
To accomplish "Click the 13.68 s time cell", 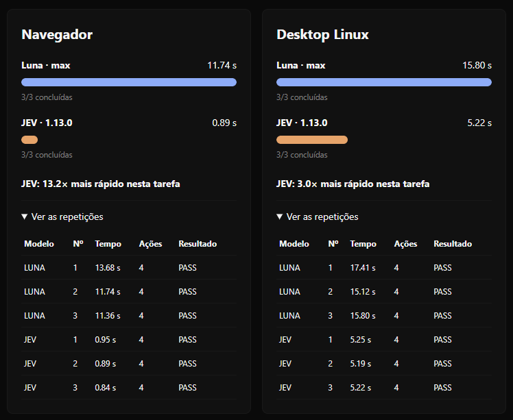I will [108, 268].
